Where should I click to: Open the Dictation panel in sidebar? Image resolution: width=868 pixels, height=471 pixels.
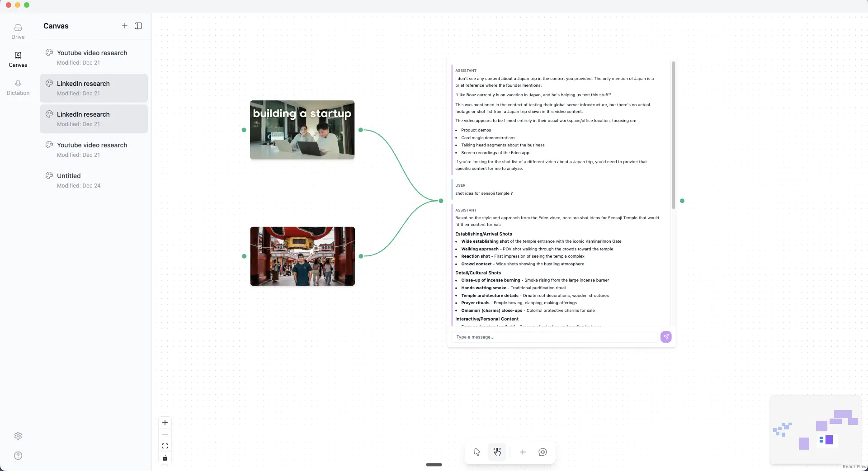(18, 87)
